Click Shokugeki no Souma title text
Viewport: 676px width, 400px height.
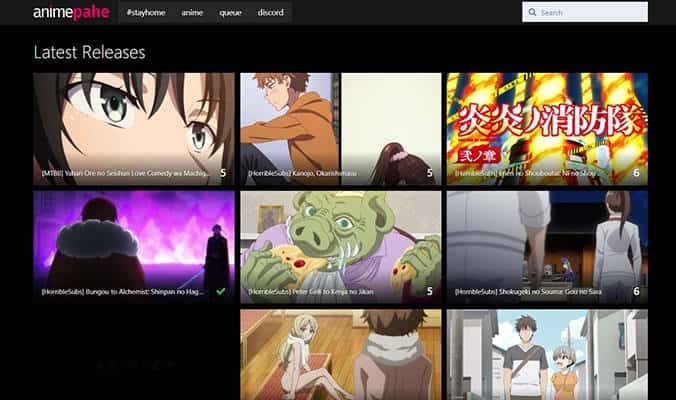pyautogui.click(x=528, y=292)
